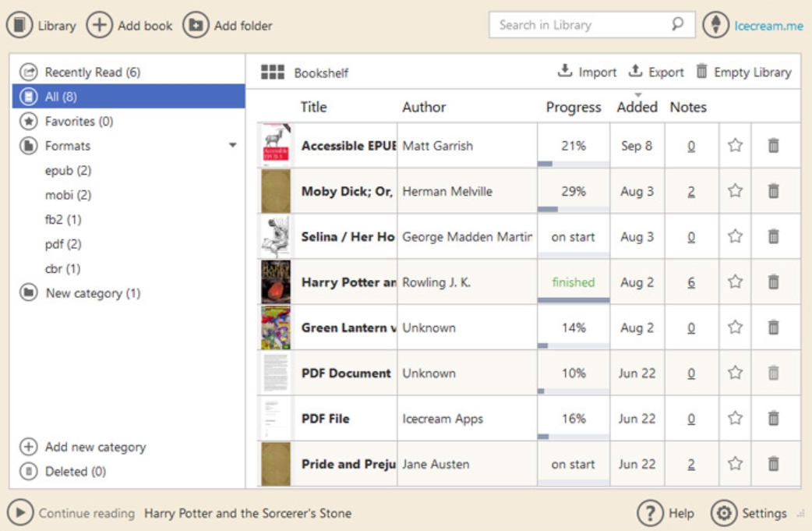The width and height of the screenshot is (812, 531).
Task: Click Green Lantern 14% progress bar
Action: click(x=574, y=345)
